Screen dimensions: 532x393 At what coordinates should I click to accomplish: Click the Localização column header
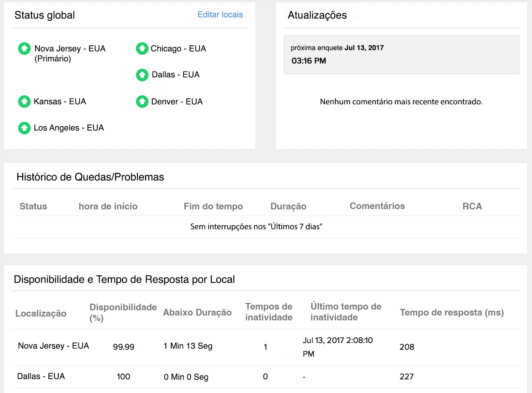41,313
